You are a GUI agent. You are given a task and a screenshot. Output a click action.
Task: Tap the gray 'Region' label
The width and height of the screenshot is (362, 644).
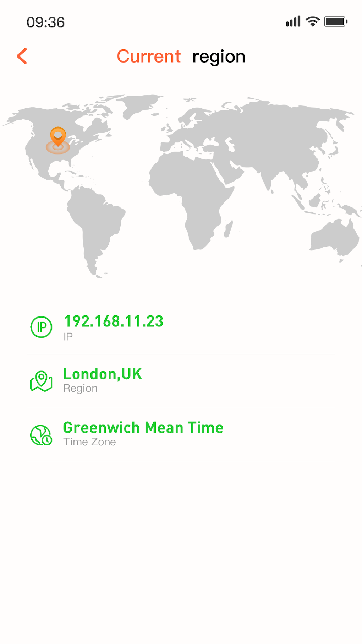point(80,388)
